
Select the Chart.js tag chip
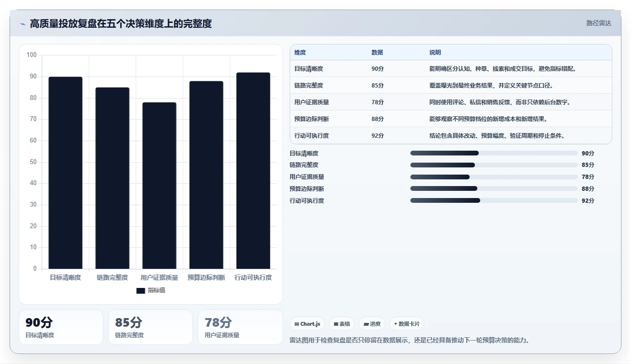[x=307, y=324]
